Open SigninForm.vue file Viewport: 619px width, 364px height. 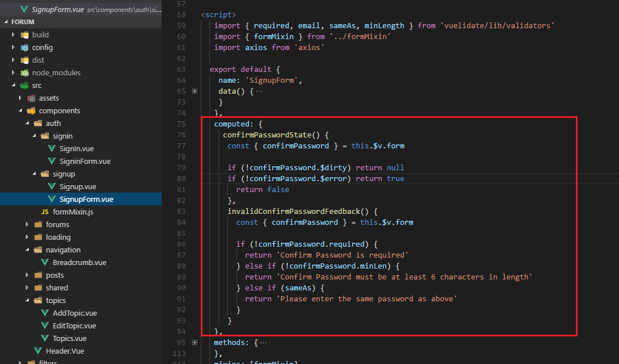click(85, 161)
